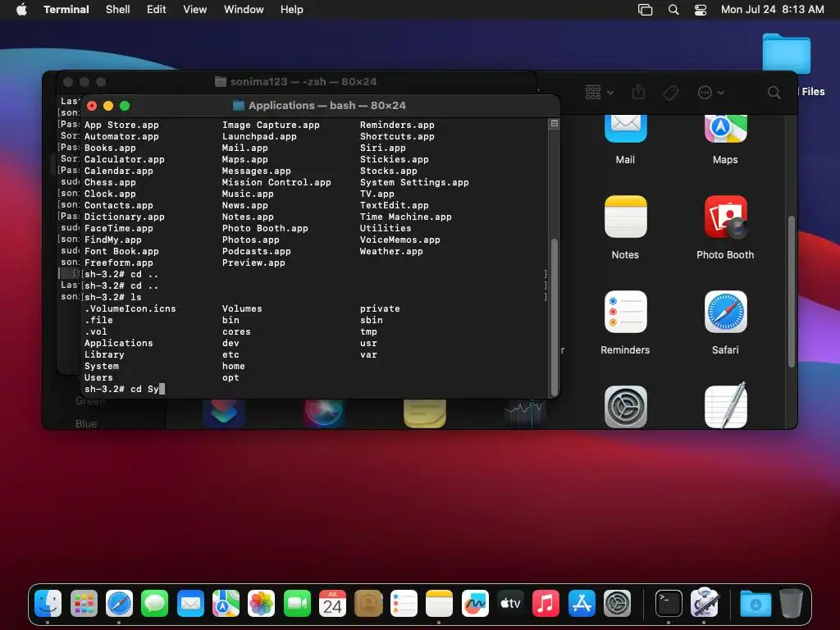Click ".VolumeIcon.icns" in terminal output
The image size is (840, 630).
pos(130,308)
